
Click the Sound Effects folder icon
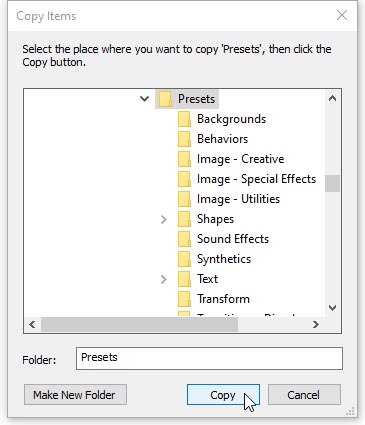[x=184, y=239]
